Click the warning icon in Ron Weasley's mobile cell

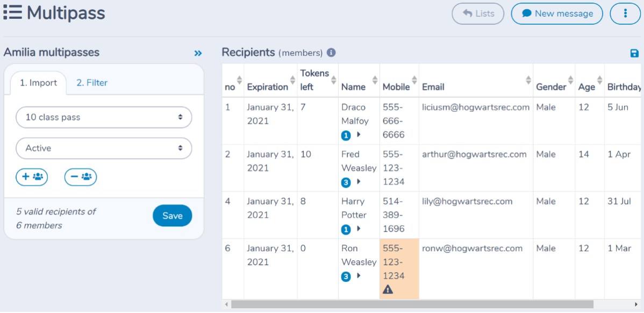tap(388, 289)
